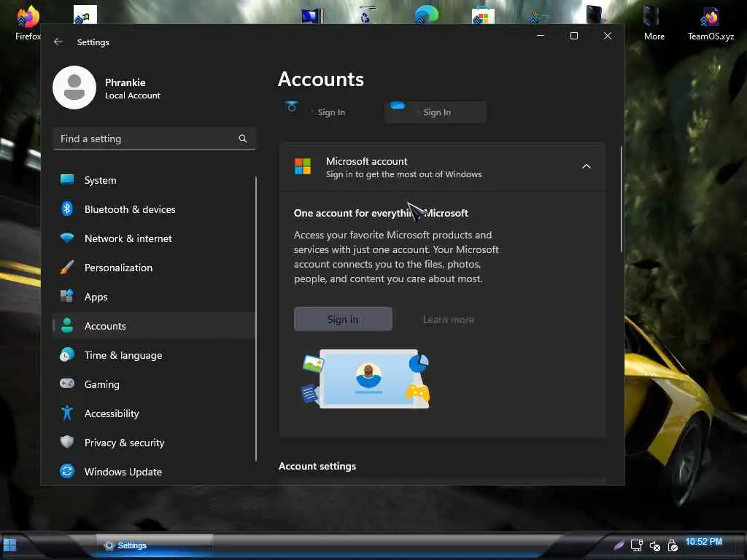Click the search magnifier icon
This screenshot has width=747, height=560.
pyautogui.click(x=242, y=139)
